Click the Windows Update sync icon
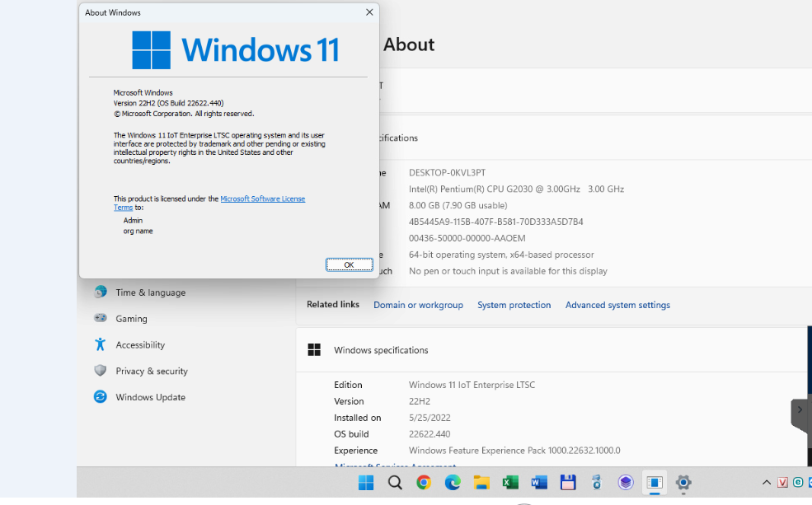Viewport: 812px width, 505px height. pyautogui.click(x=101, y=397)
